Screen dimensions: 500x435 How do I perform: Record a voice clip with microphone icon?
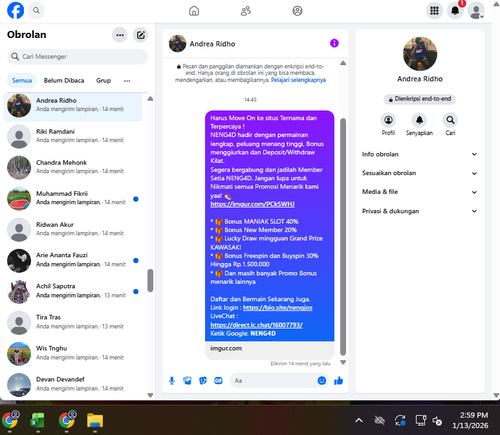tap(172, 381)
